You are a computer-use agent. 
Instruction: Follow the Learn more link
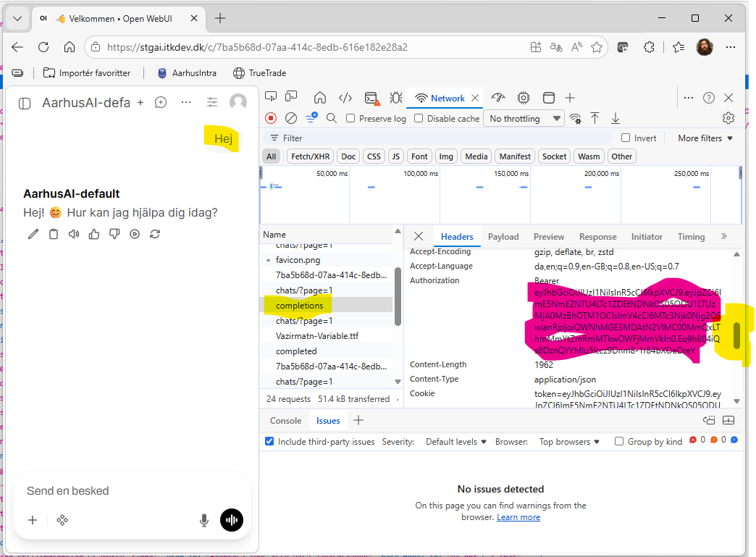(x=518, y=517)
